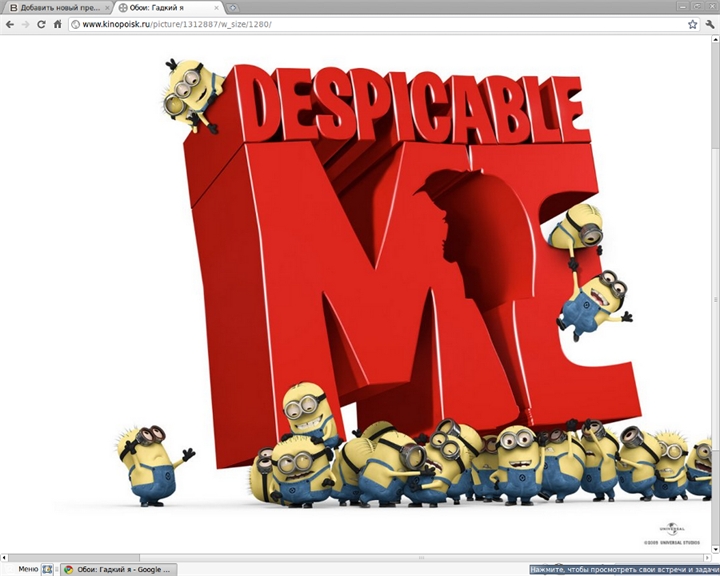Screen dimensions: 720x576
Task: Click the calendar tooltip 'Нажмите, чтобы просмотреть...'
Action: click(x=624, y=570)
